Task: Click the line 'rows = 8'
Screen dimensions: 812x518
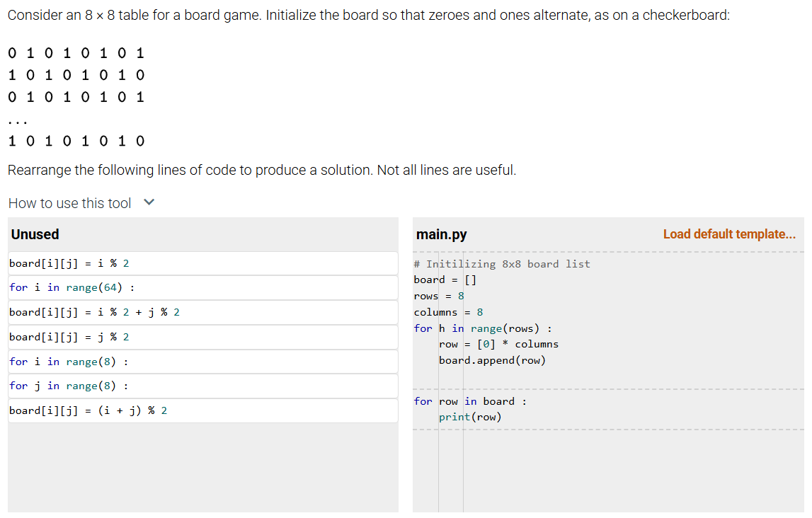Action: 439,296
